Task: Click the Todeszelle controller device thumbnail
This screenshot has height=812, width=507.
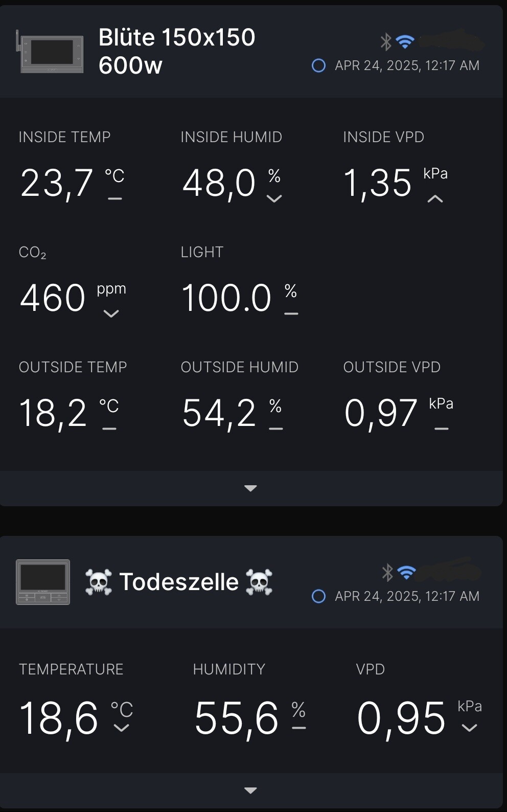Action: click(x=43, y=582)
